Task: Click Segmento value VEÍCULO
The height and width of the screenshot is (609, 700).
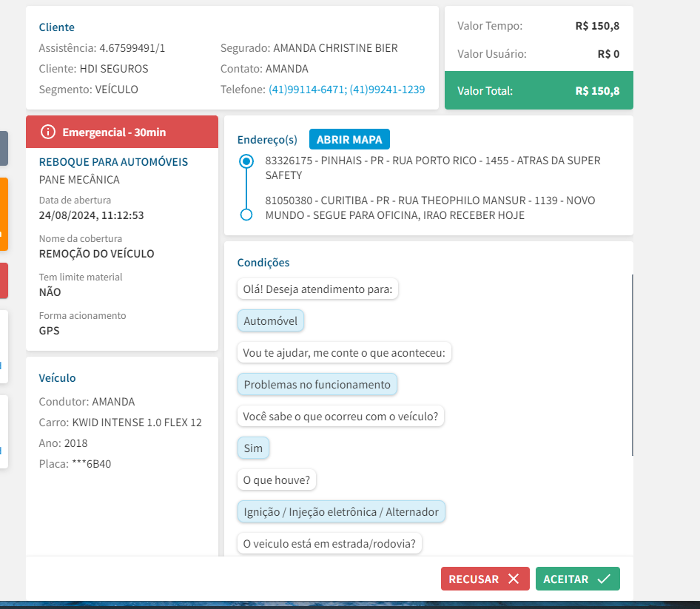Action: click(x=116, y=90)
